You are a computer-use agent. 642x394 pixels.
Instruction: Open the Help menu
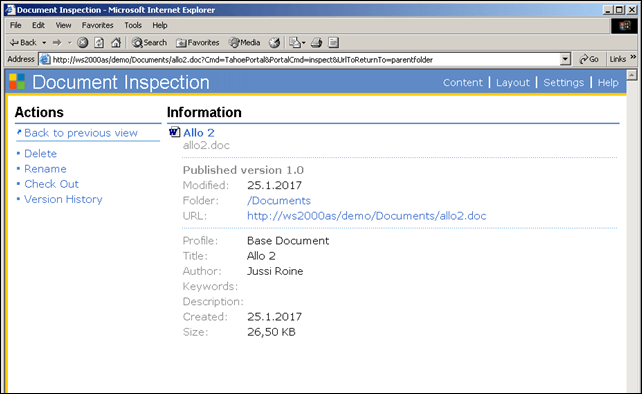pyautogui.click(x=160, y=25)
